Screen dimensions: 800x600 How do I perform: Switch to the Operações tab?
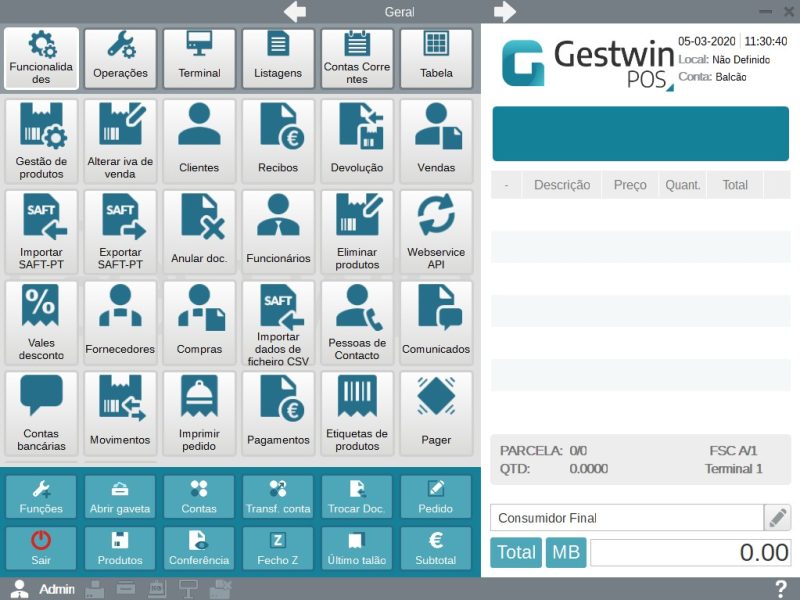(120, 58)
